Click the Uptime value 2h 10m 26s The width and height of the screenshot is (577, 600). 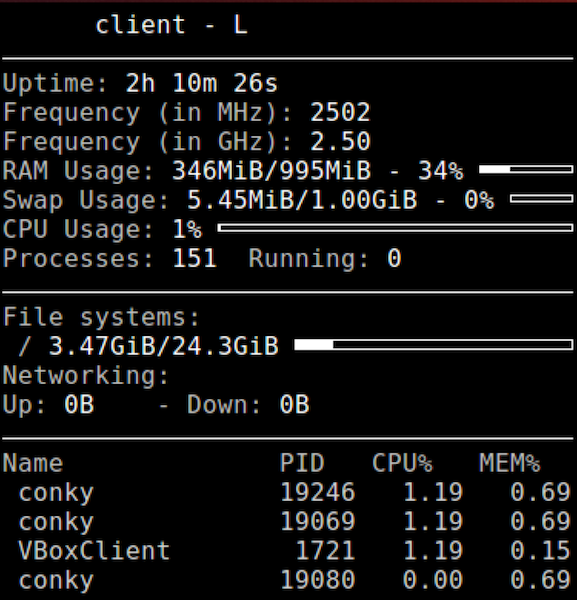pos(202,83)
